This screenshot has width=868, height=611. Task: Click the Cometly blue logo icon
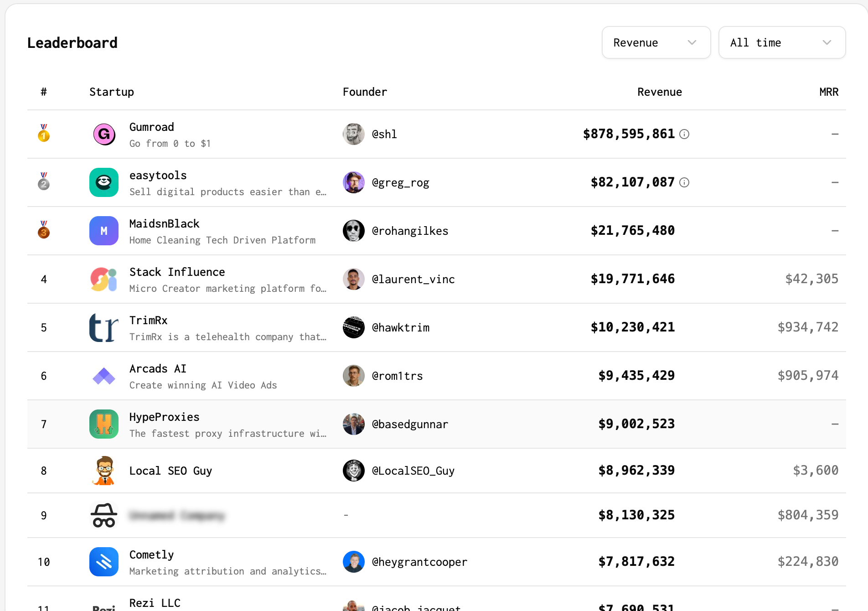click(104, 562)
